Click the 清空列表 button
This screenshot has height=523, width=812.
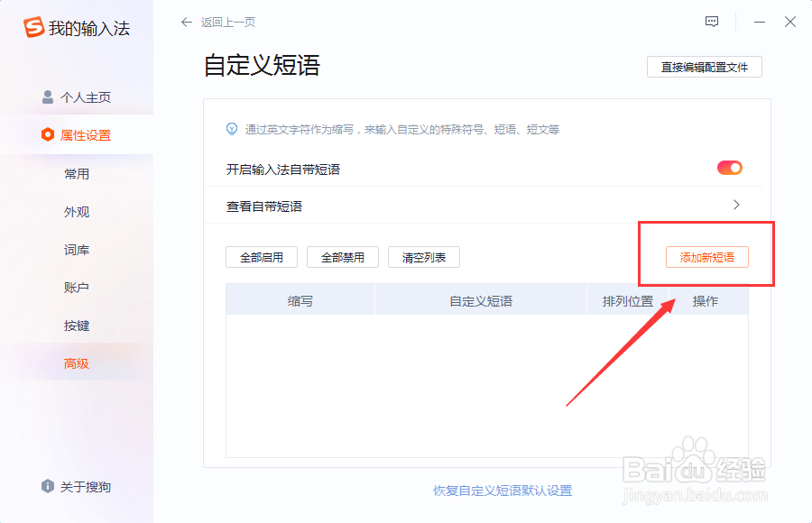[x=423, y=257]
